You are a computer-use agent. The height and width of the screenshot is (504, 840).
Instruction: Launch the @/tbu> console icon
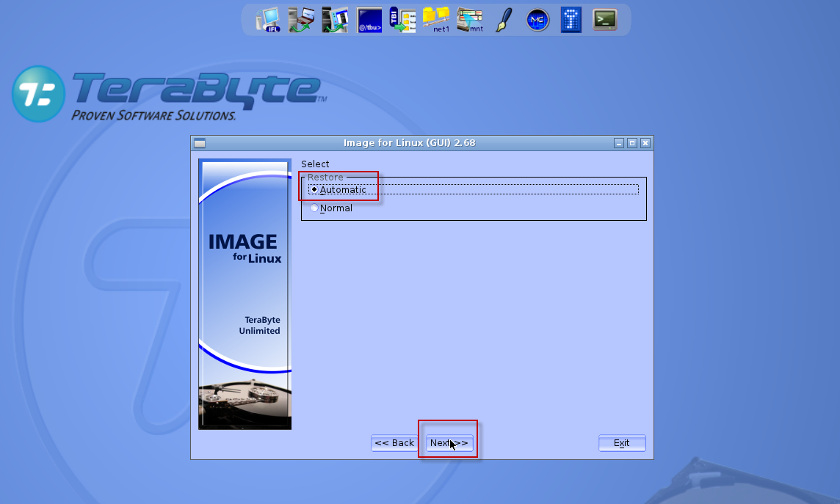point(369,21)
